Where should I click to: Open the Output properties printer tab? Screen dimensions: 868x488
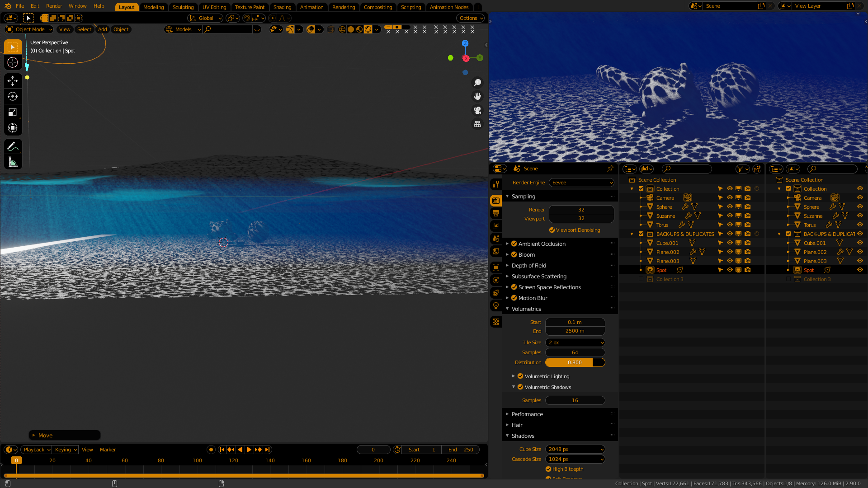pos(496,213)
